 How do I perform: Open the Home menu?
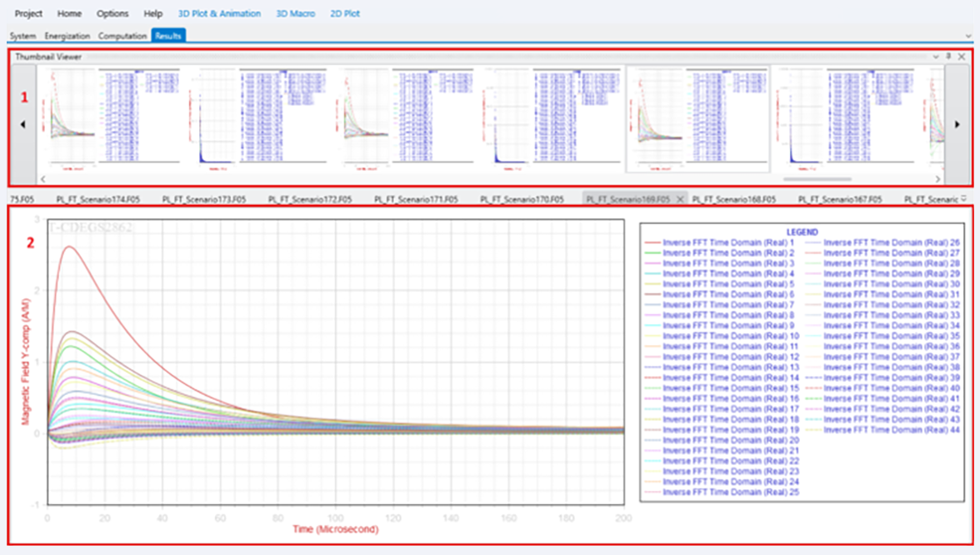tap(68, 13)
